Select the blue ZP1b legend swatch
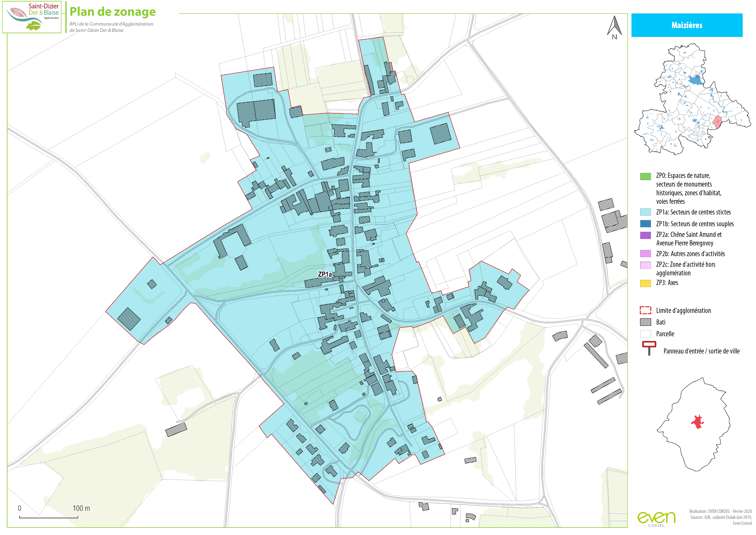This screenshot has width=756, height=535. (x=645, y=223)
